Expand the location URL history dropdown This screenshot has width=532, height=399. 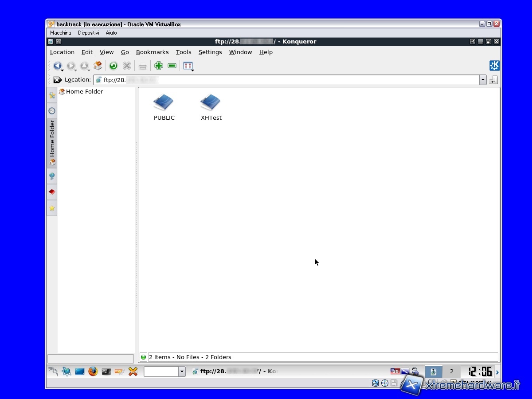point(483,80)
